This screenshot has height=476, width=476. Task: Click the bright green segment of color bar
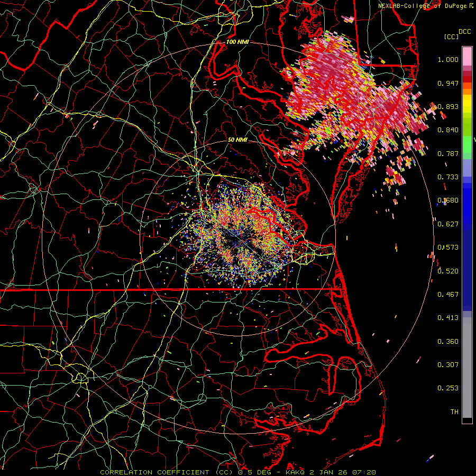(467, 144)
